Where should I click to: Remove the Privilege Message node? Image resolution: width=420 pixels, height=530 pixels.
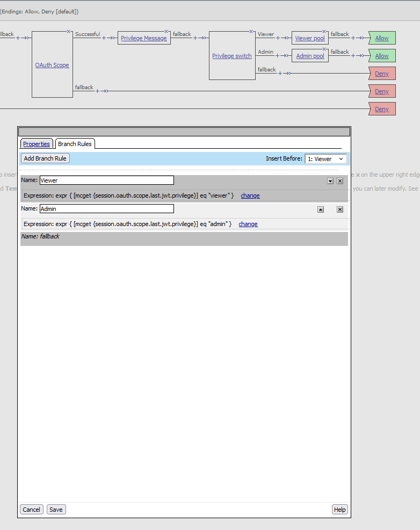point(166,31)
